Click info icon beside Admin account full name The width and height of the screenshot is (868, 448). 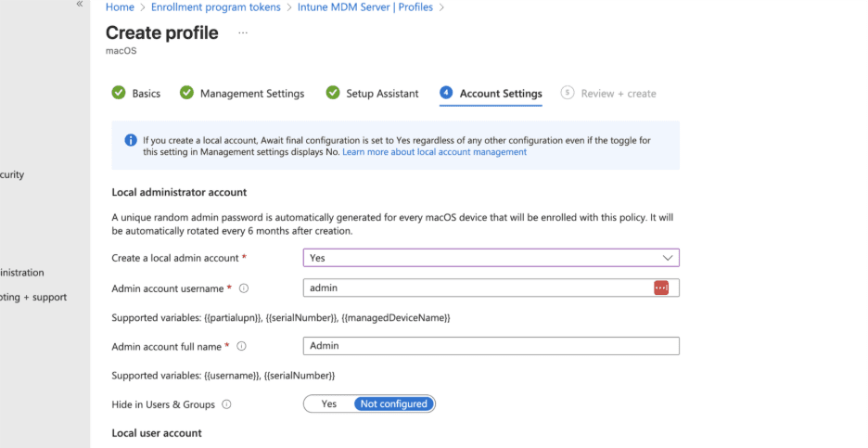[x=241, y=346]
